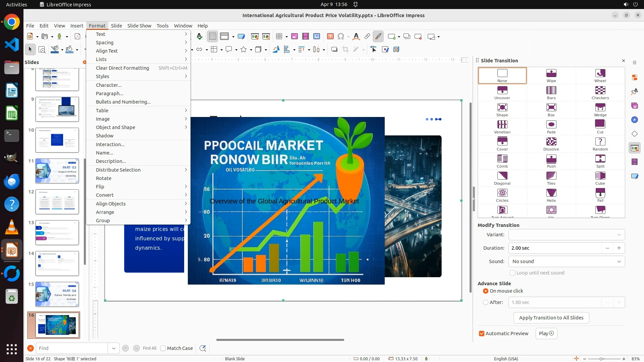Screen dimensions: 644x362
Task: Click the Insert Table toolbar icon
Action: (279, 37)
